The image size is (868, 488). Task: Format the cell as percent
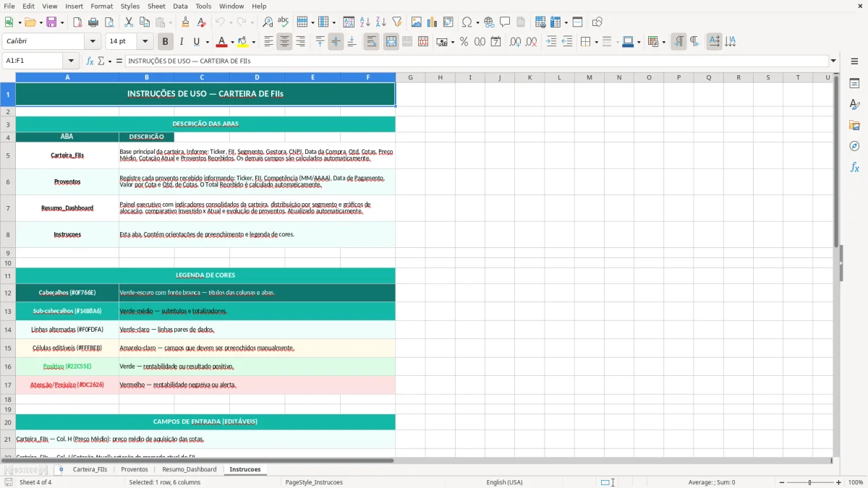point(464,42)
